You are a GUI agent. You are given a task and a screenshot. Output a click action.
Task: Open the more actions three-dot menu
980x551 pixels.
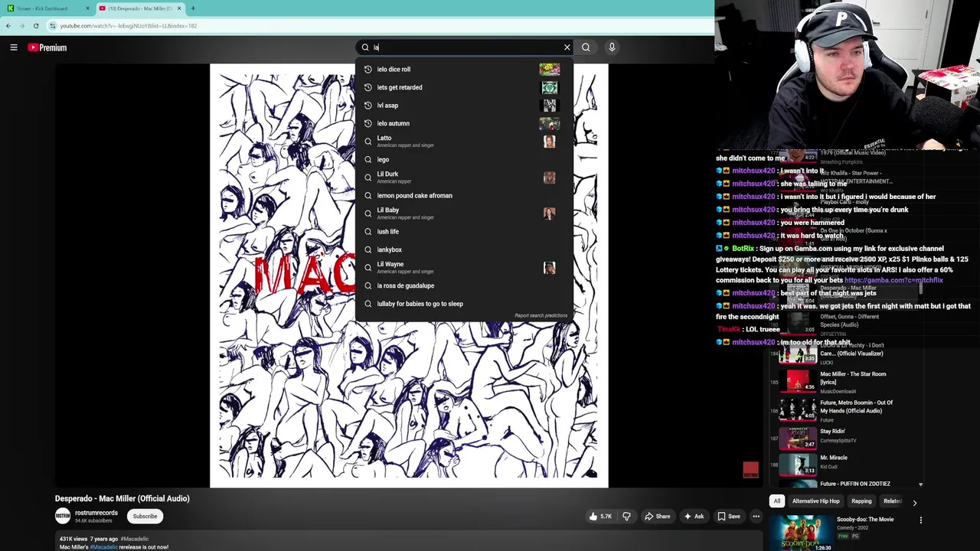point(756,517)
